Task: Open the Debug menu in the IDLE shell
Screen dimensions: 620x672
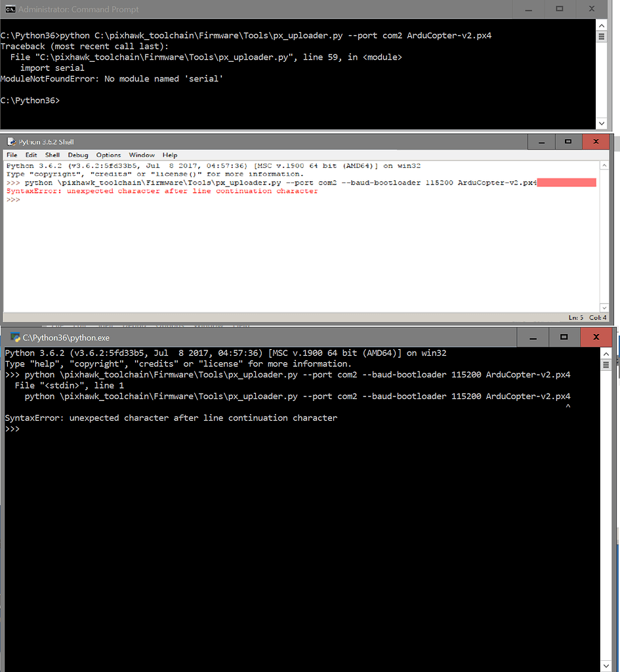Action: (x=77, y=155)
